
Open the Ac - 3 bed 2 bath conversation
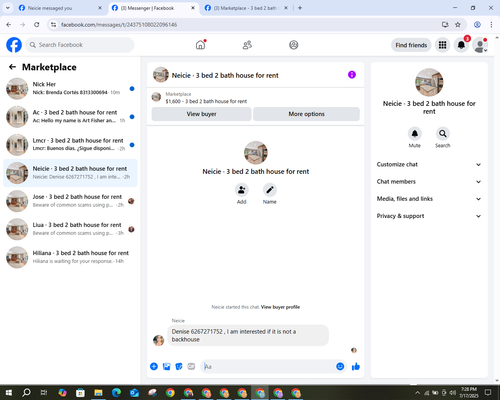[x=70, y=116]
